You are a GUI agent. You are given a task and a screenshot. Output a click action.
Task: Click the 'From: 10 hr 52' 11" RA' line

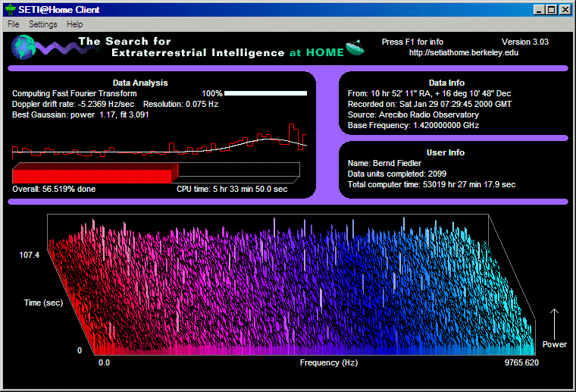click(429, 93)
